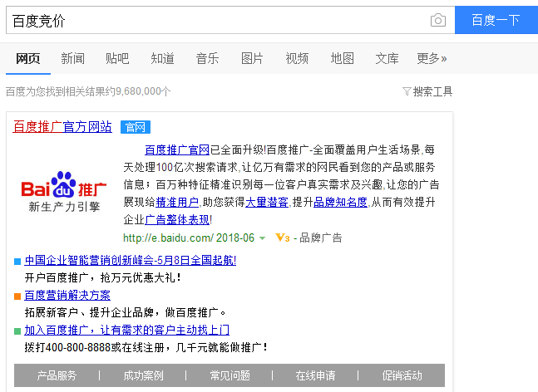Click the 百度一下 search button
Image resolution: width=538 pixels, height=392 pixels.
tap(496, 20)
